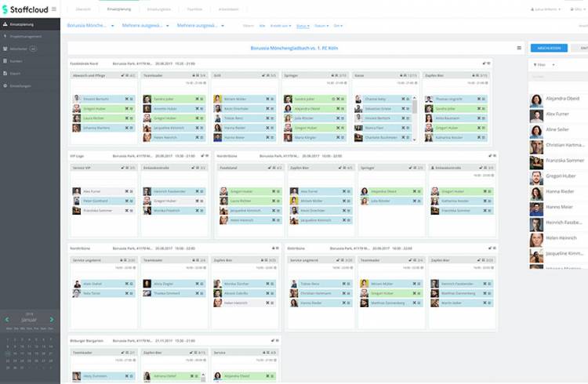Screen dimensions: 588x384
Task: Open the Status filter dropdown
Action: tap(303, 26)
